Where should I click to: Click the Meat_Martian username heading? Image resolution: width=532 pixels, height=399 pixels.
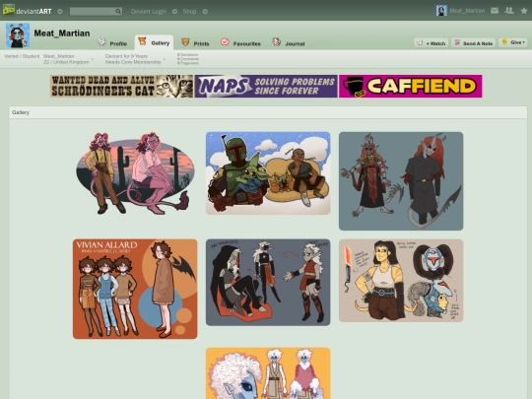point(62,33)
